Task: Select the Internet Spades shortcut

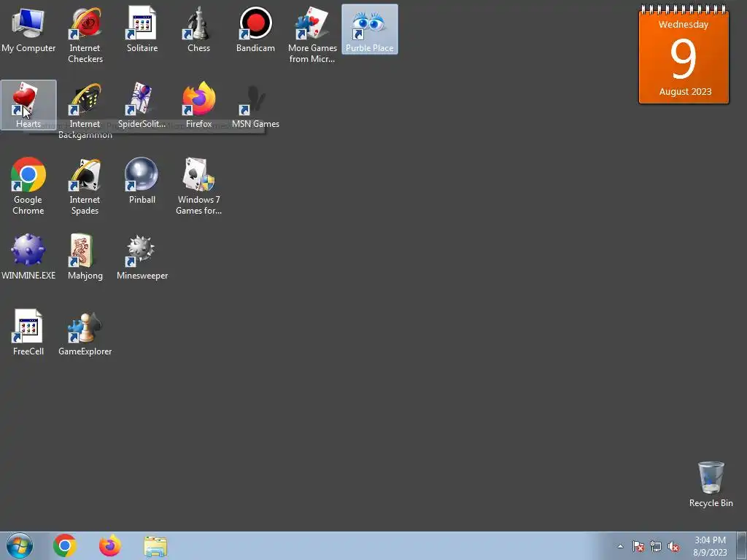Action: point(85,187)
